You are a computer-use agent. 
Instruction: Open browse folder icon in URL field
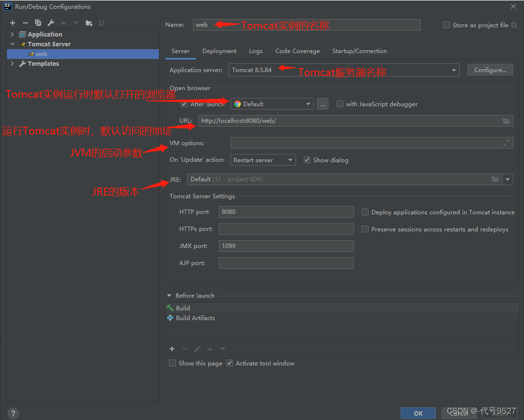(506, 121)
